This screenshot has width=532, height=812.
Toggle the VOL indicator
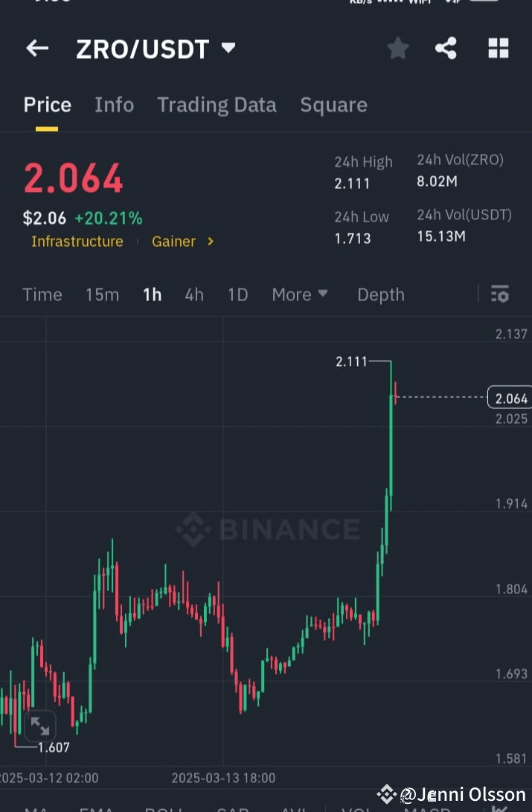(x=357, y=807)
